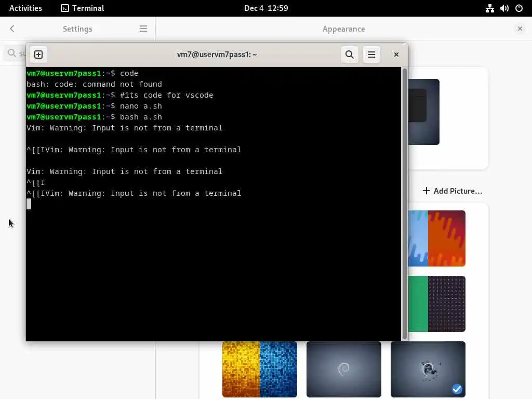Click the volume icon in top bar
Viewport: 532px width, 399px height.
click(504, 8)
